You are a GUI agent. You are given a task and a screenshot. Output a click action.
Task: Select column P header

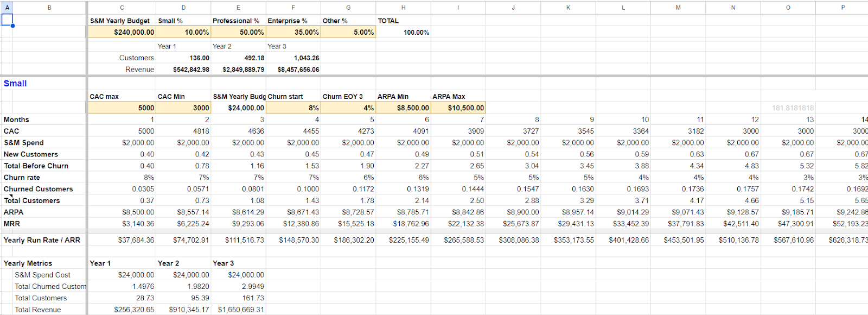pyautogui.click(x=843, y=8)
